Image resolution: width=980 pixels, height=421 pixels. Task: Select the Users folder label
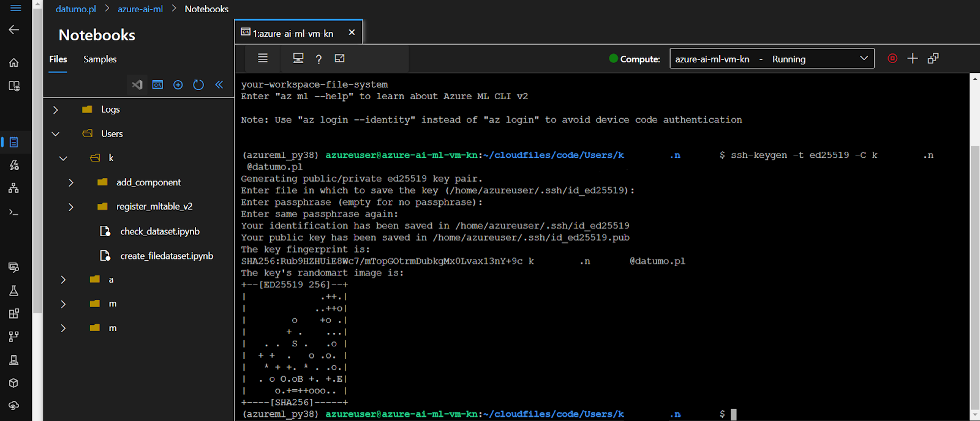tap(112, 133)
